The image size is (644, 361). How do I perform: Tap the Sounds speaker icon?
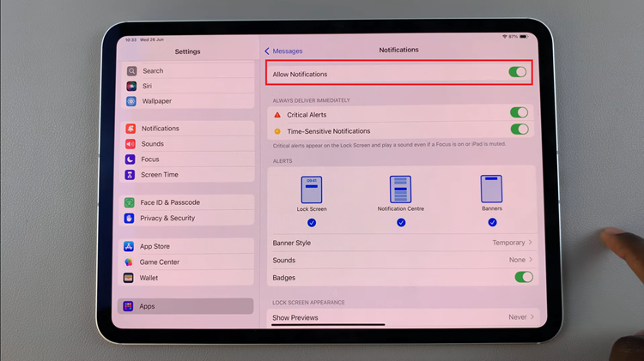coord(131,144)
